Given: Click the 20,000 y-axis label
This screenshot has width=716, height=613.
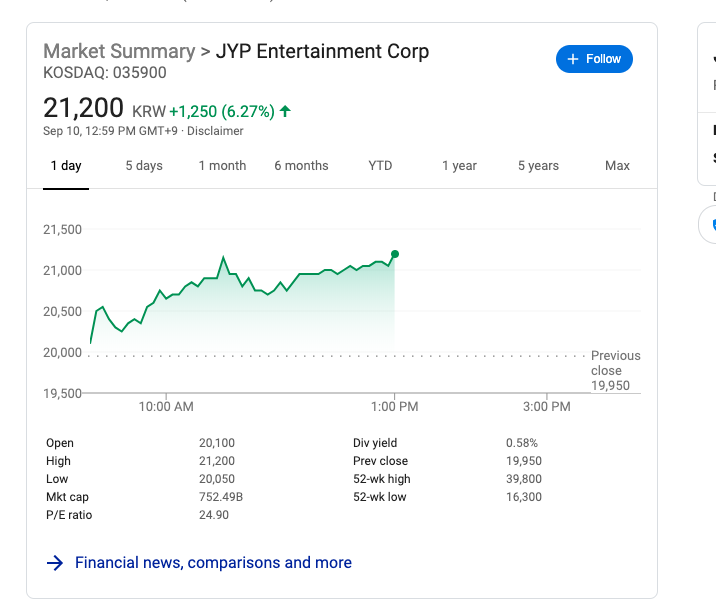Looking at the screenshot, I should pyautogui.click(x=63, y=353).
